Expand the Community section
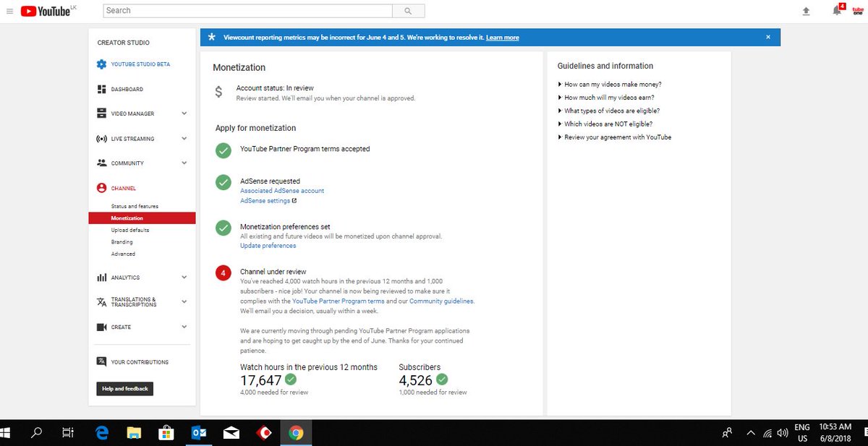The height and width of the screenshot is (446, 868). pyautogui.click(x=184, y=163)
